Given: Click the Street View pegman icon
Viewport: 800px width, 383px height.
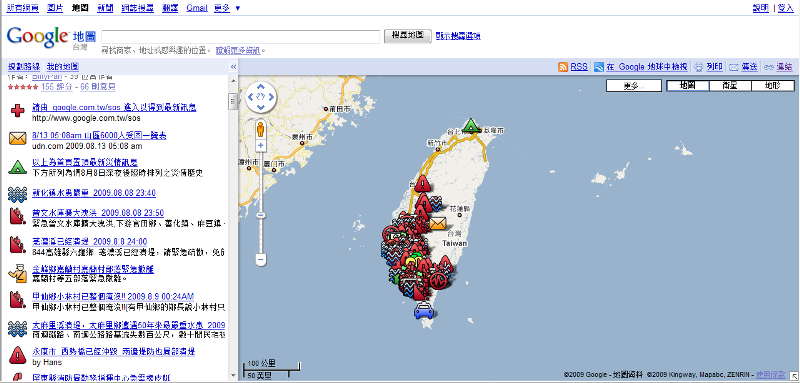Looking at the screenshot, I should (260, 129).
